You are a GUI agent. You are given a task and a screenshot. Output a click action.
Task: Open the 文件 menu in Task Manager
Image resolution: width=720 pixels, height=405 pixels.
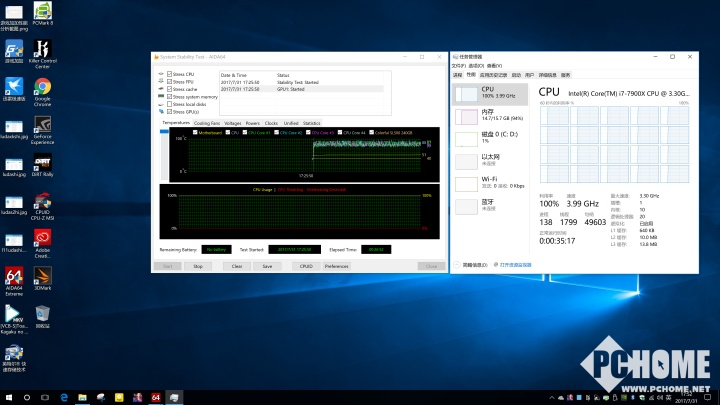[458, 66]
